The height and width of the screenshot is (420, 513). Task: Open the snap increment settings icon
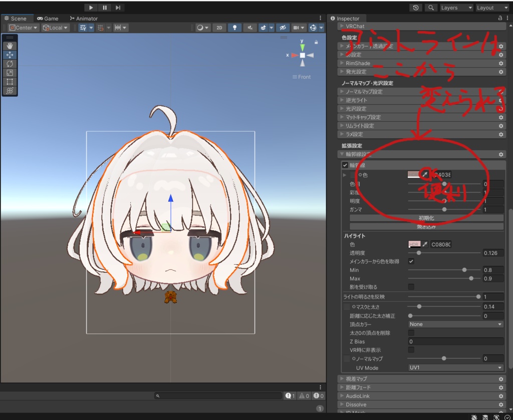click(x=118, y=28)
